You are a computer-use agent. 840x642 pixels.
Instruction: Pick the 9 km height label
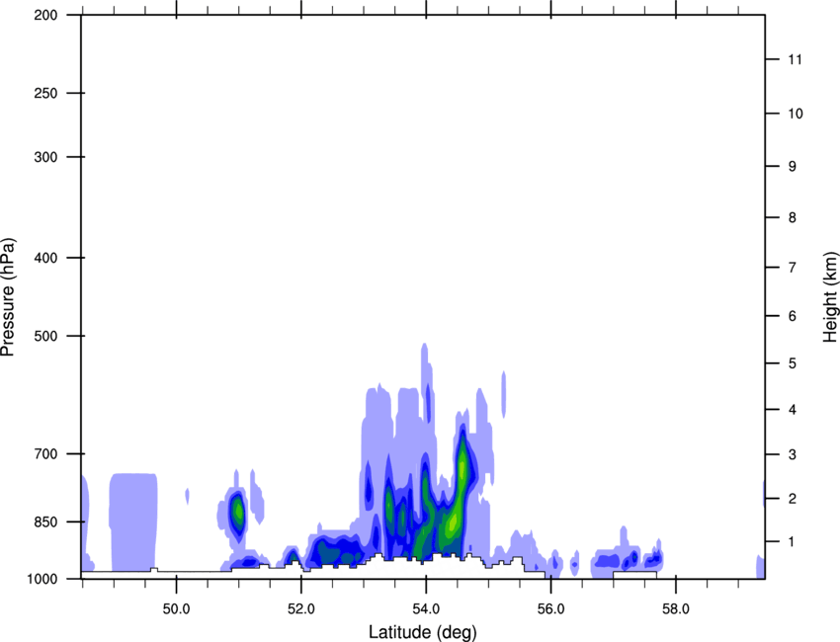793,167
